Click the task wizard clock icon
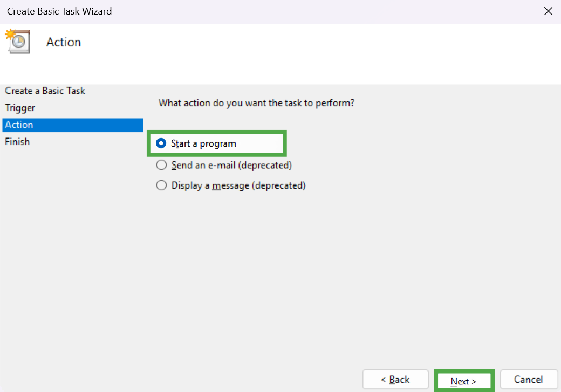The image size is (561, 392). (17, 41)
